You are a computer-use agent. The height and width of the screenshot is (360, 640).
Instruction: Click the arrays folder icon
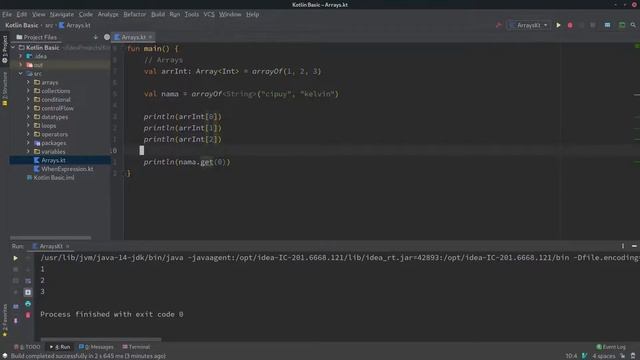tap(37, 82)
